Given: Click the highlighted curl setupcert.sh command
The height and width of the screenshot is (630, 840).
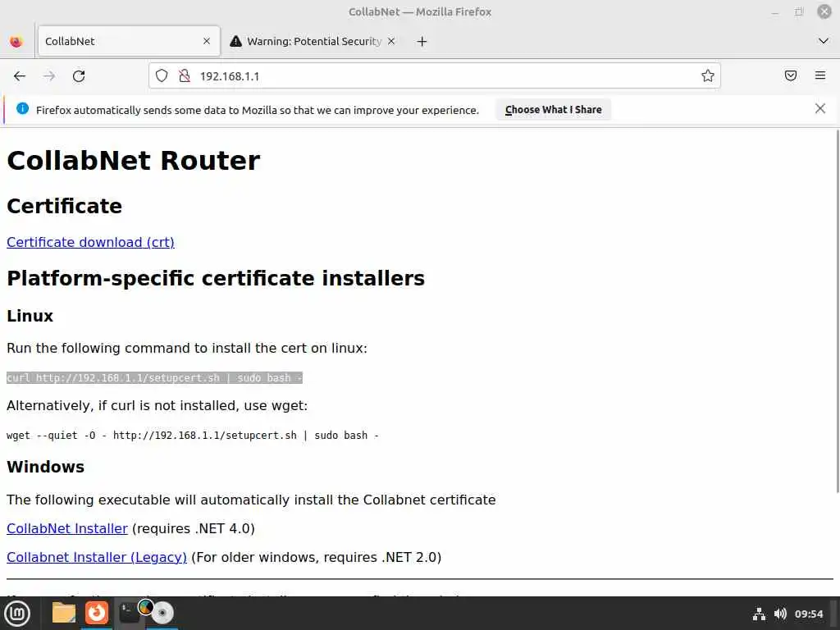Looking at the screenshot, I should 154,377.
